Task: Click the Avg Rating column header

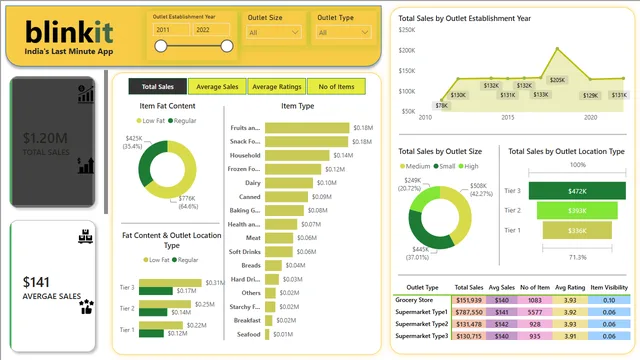Action: [570, 287]
